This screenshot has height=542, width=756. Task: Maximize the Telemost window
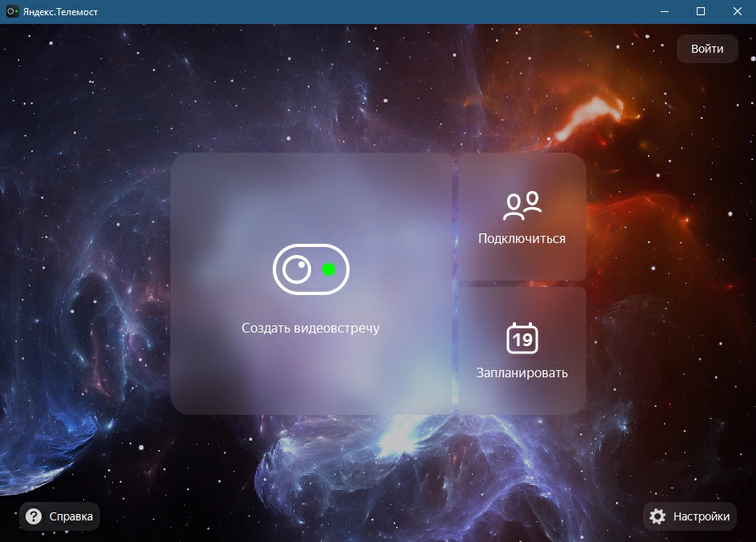(x=701, y=11)
